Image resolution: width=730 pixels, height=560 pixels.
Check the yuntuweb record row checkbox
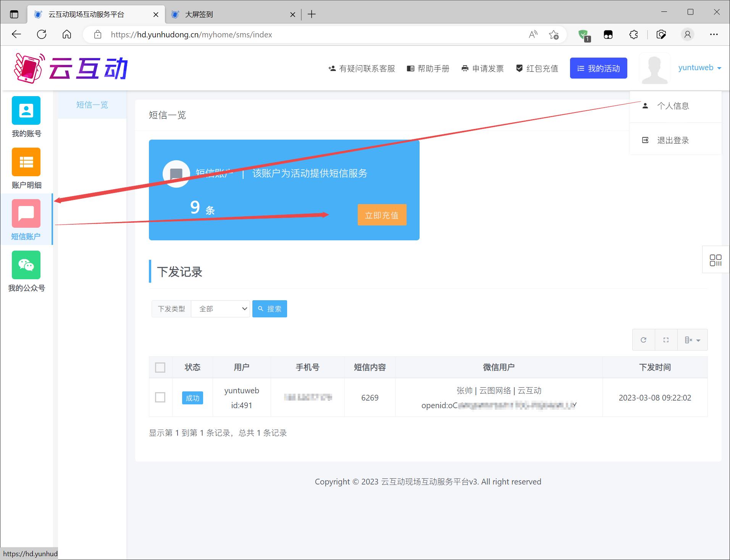click(x=160, y=397)
